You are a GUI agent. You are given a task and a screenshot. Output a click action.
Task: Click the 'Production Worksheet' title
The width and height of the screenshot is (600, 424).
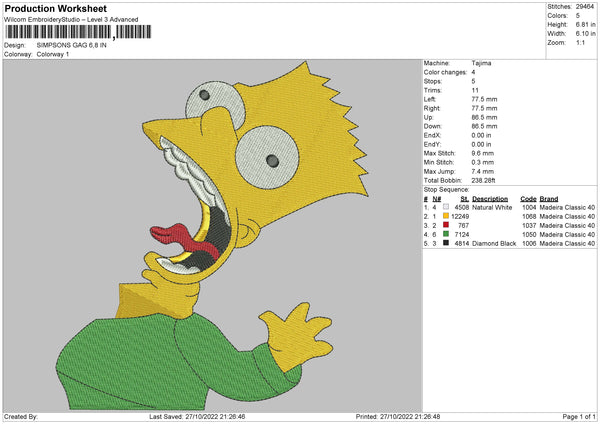point(55,8)
